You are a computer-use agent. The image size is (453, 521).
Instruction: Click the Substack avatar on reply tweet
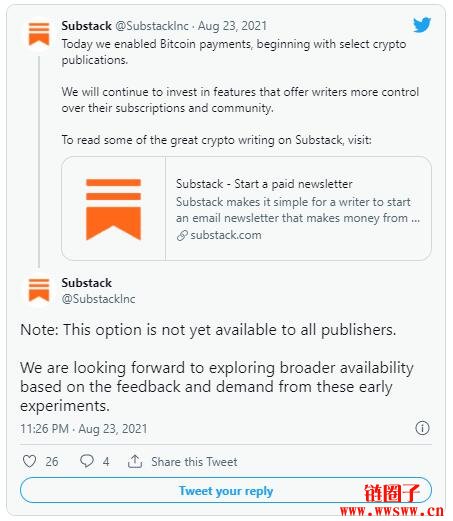click(x=39, y=290)
